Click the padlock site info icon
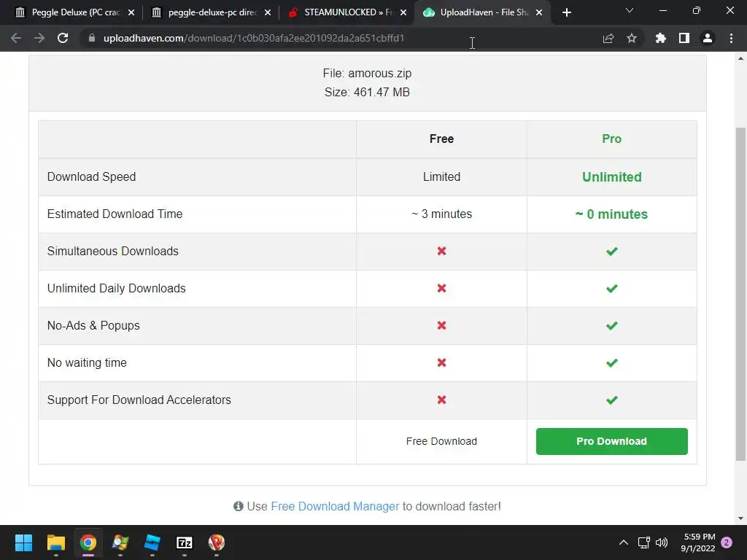747x560 pixels. click(x=91, y=38)
